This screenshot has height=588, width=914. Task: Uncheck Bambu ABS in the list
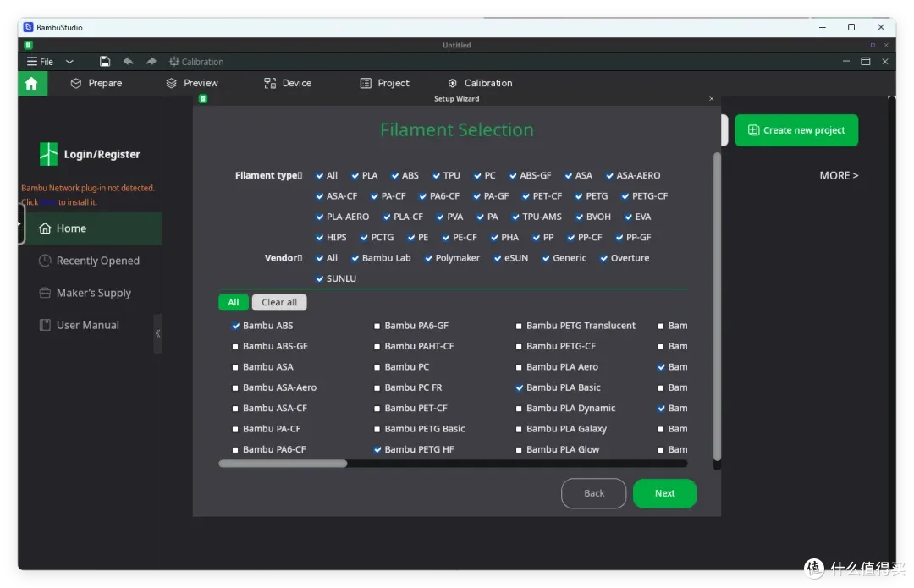(x=235, y=326)
